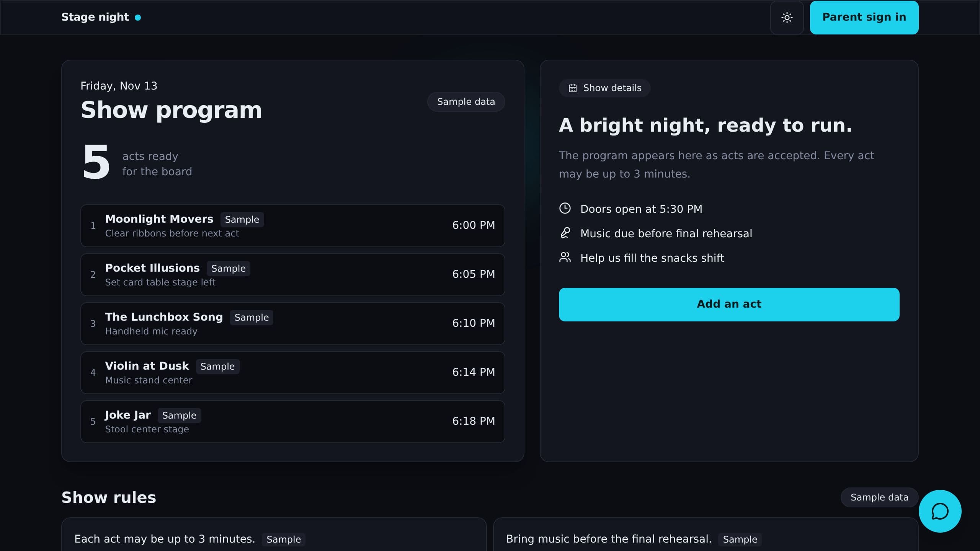This screenshot has width=980, height=551.
Task: Click the clock icon beside Doors open
Action: pyautogui.click(x=565, y=209)
